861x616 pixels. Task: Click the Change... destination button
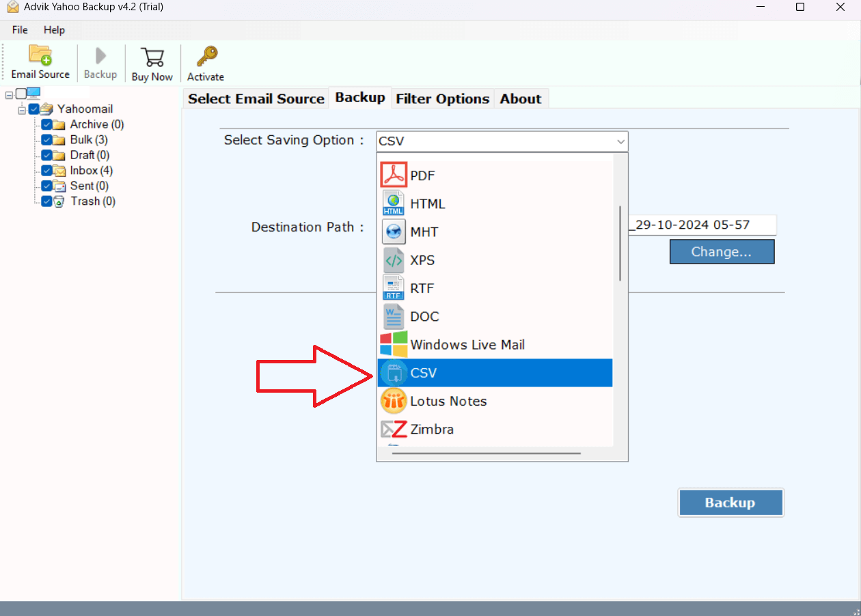click(x=722, y=251)
